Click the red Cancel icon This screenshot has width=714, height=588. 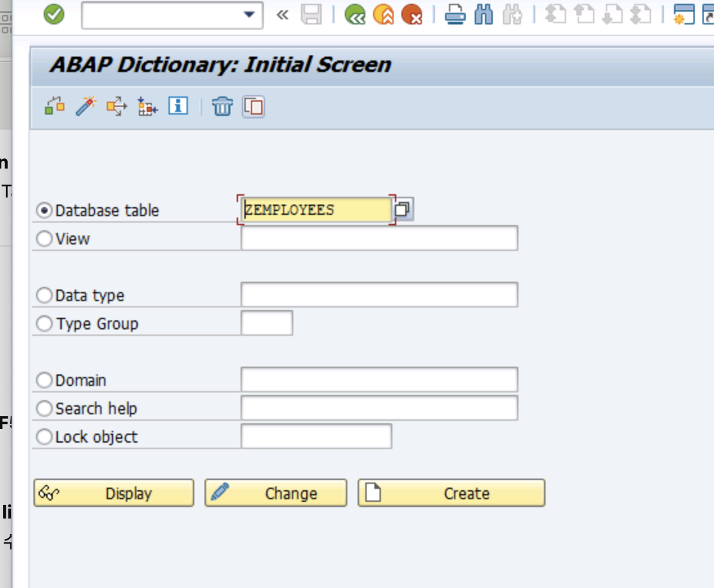pyautogui.click(x=412, y=15)
